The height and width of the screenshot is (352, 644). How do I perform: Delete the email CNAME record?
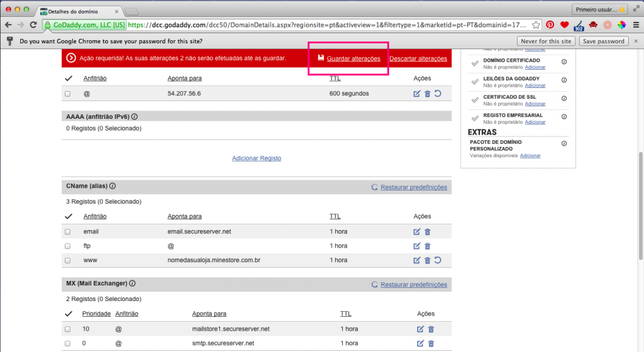[428, 232]
